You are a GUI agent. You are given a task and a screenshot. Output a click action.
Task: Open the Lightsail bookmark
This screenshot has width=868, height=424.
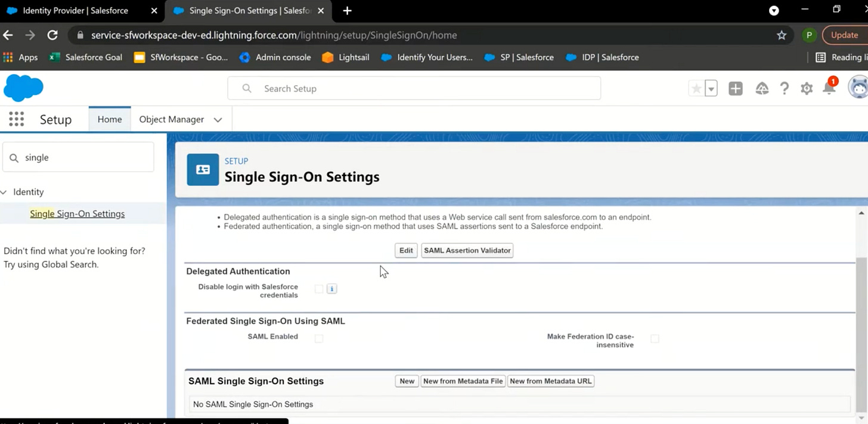(346, 57)
